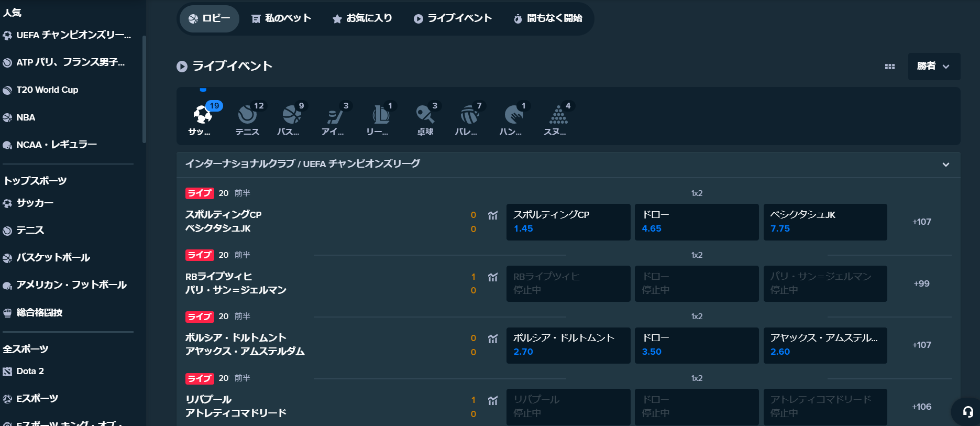Show +99 more markets for RB Leipzig
Image resolution: width=980 pixels, height=426 pixels.
(922, 283)
